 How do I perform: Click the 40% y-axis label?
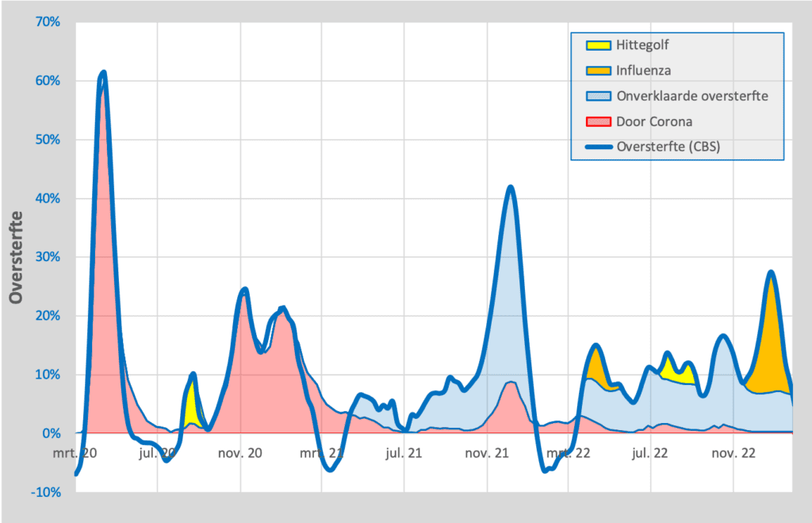(x=48, y=198)
